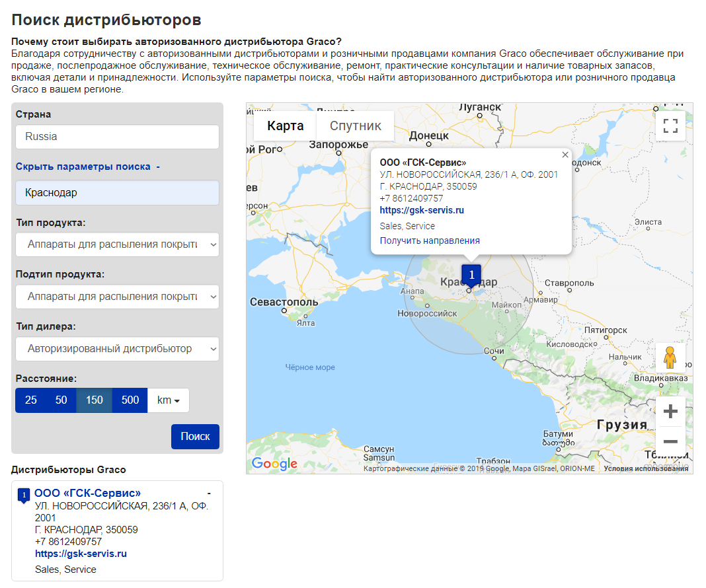Click the Армавир label on map

(x=540, y=299)
